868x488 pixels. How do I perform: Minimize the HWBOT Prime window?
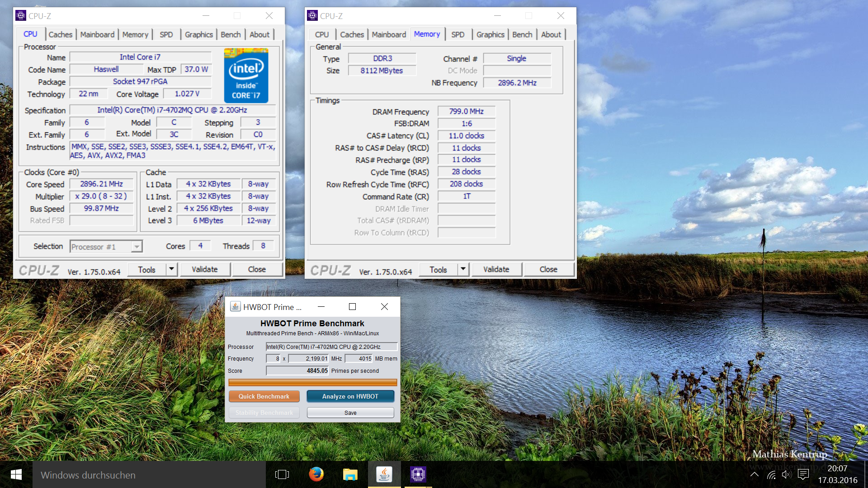pos(321,306)
